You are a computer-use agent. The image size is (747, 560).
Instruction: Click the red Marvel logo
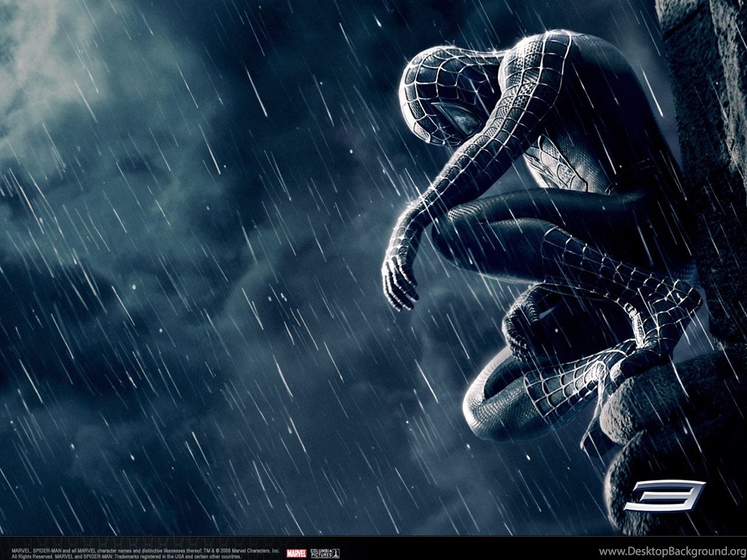[296, 553]
